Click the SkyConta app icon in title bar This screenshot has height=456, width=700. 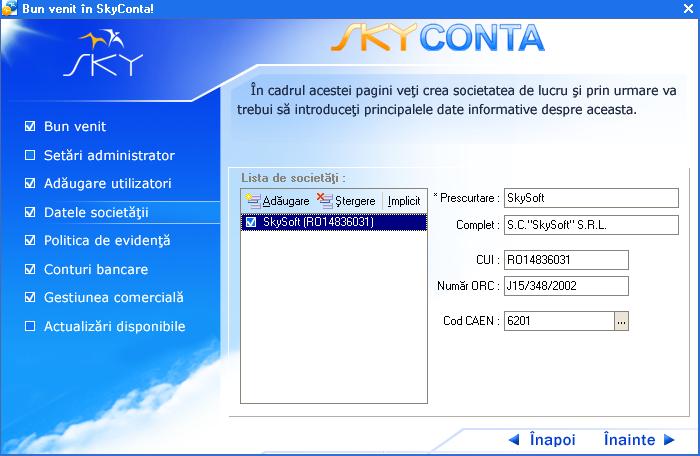pos(9,8)
